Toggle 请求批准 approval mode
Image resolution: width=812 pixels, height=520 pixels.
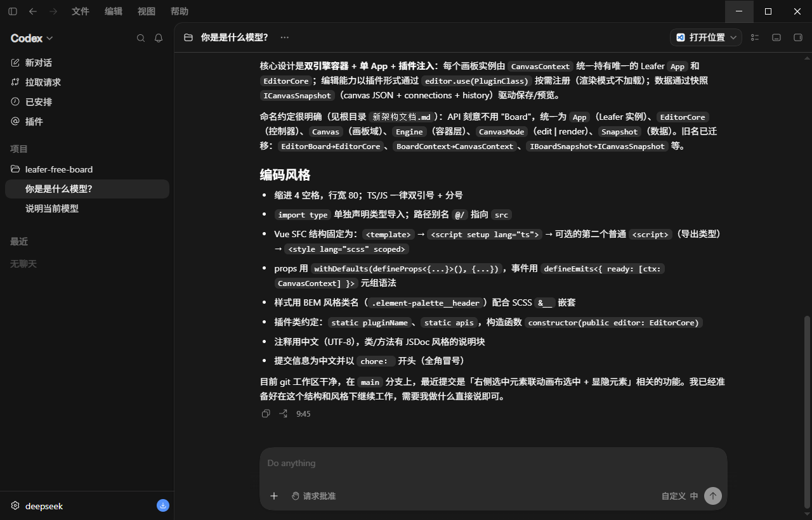click(x=313, y=496)
